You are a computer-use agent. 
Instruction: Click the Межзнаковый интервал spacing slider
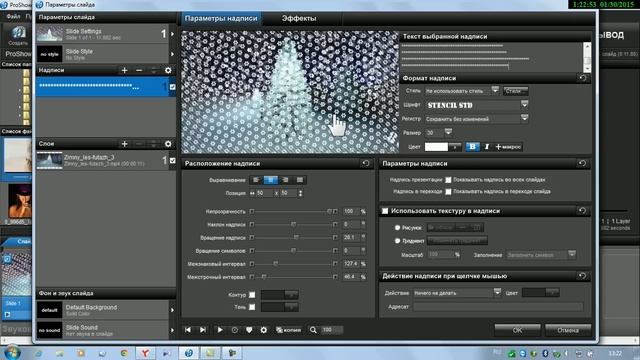[293, 264]
